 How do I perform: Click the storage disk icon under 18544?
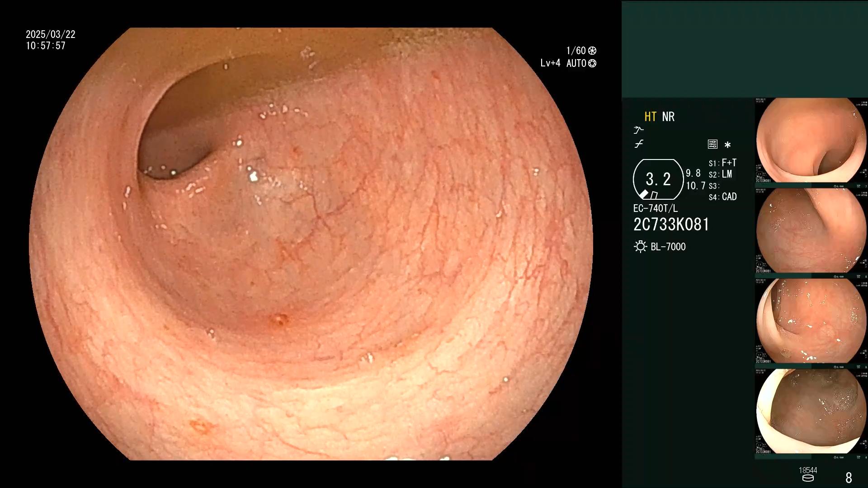[x=808, y=478]
